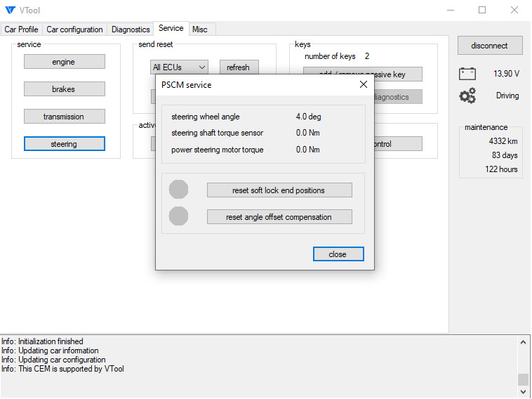The height and width of the screenshot is (399, 532).
Task: Click gray indicator beside reset soft lock
Action: (179, 190)
